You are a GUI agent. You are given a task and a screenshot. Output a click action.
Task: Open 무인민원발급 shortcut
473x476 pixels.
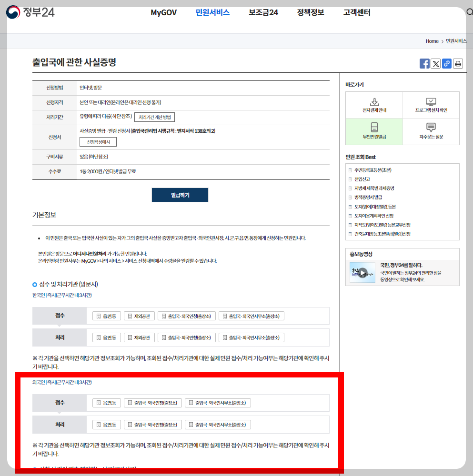(374, 131)
